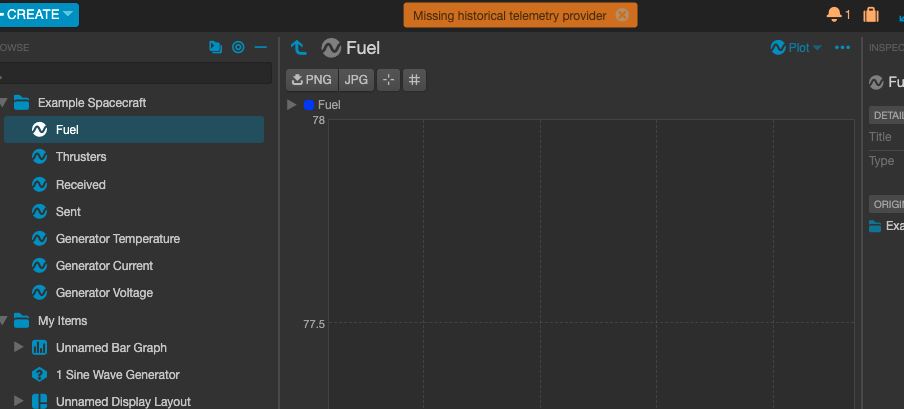Click the Unnamed Bar Graph icon

tap(39, 347)
